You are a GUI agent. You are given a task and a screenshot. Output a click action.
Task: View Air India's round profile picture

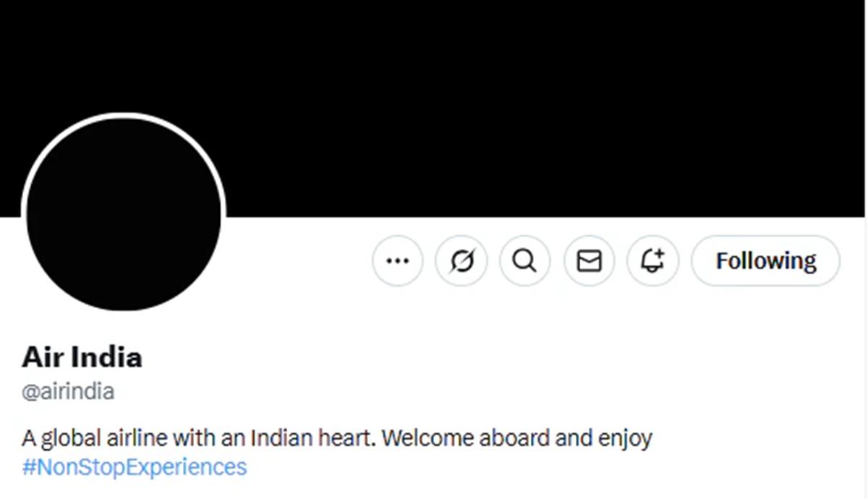tap(123, 213)
